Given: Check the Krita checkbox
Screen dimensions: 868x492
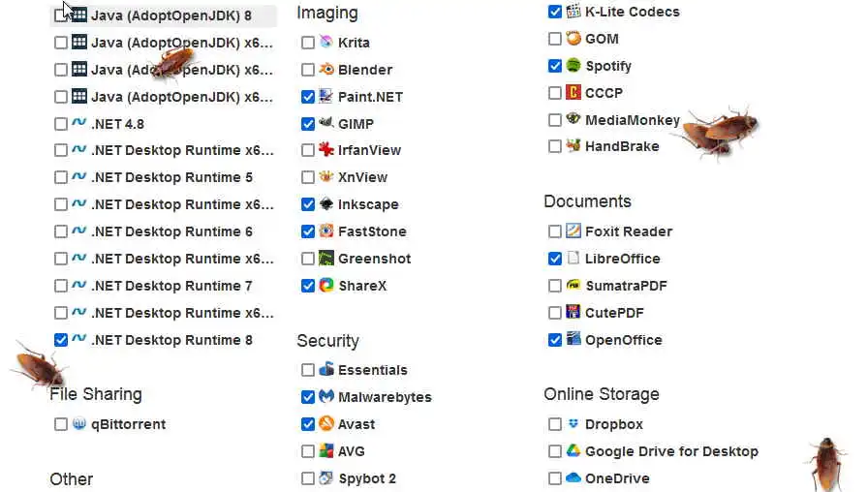Looking at the screenshot, I should click(x=308, y=43).
